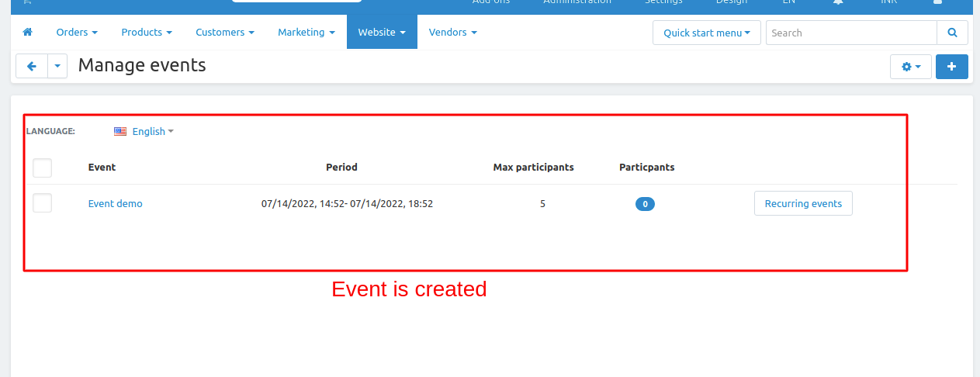Click the Recurring events button
Image resolution: width=980 pixels, height=377 pixels.
coord(803,203)
